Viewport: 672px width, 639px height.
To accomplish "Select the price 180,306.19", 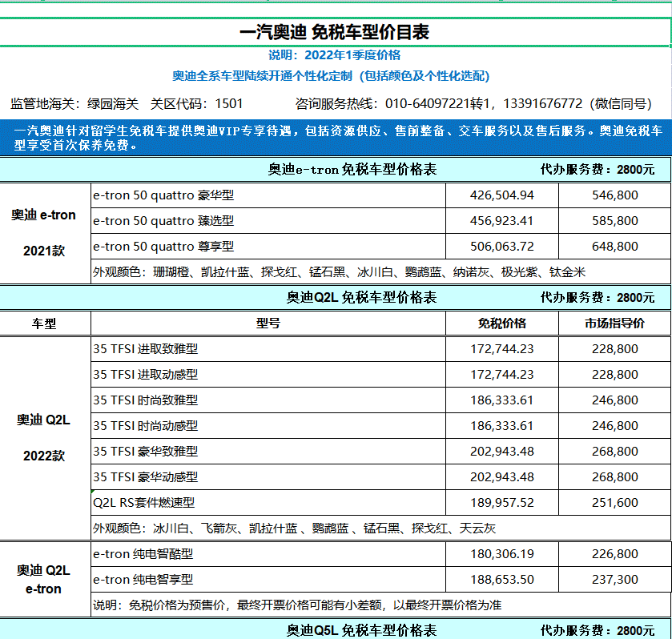I will pos(502,554).
